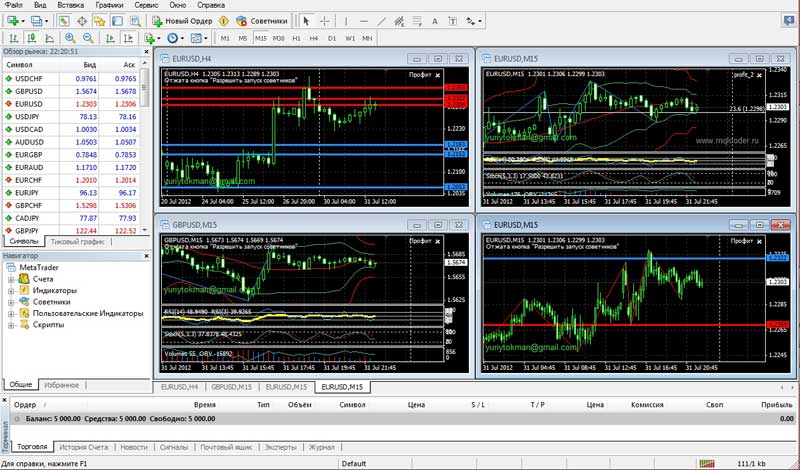Set timeframe to M5
The image size is (800, 470).
click(243, 38)
